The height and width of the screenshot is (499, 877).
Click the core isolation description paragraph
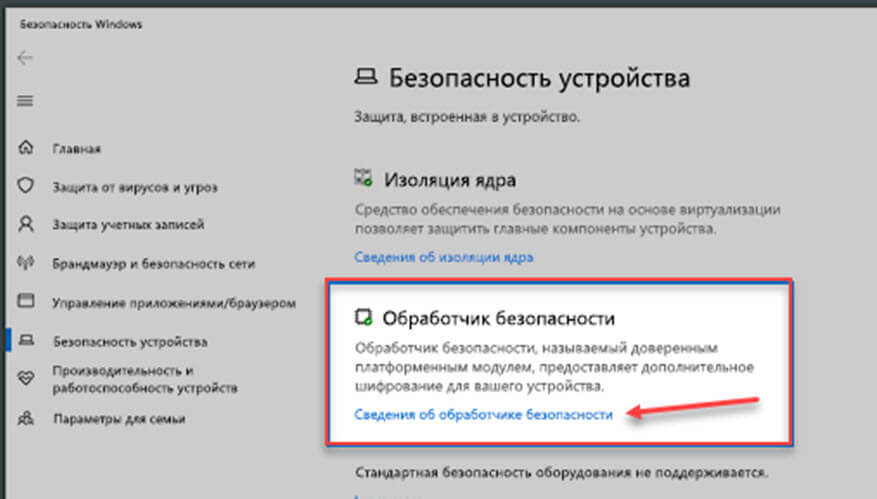568,219
